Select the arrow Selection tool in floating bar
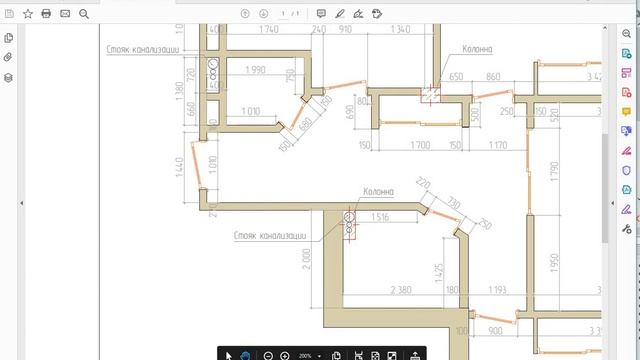This screenshot has width=640, height=360. [x=229, y=356]
